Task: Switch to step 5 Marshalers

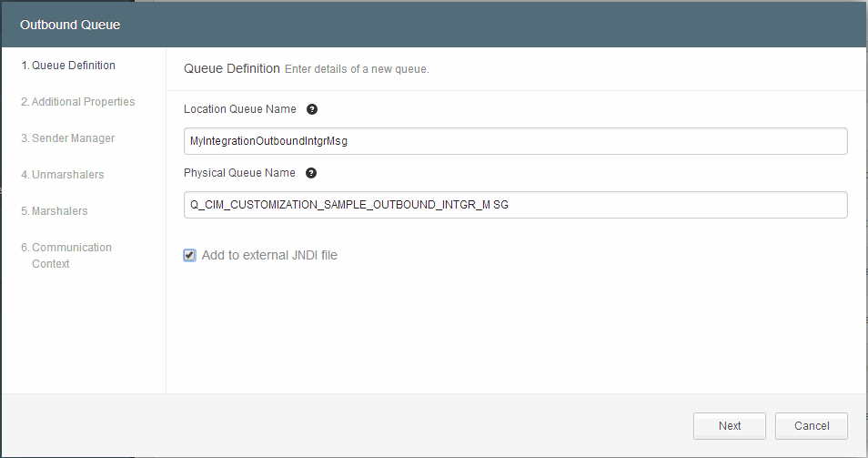Action: 55,211
